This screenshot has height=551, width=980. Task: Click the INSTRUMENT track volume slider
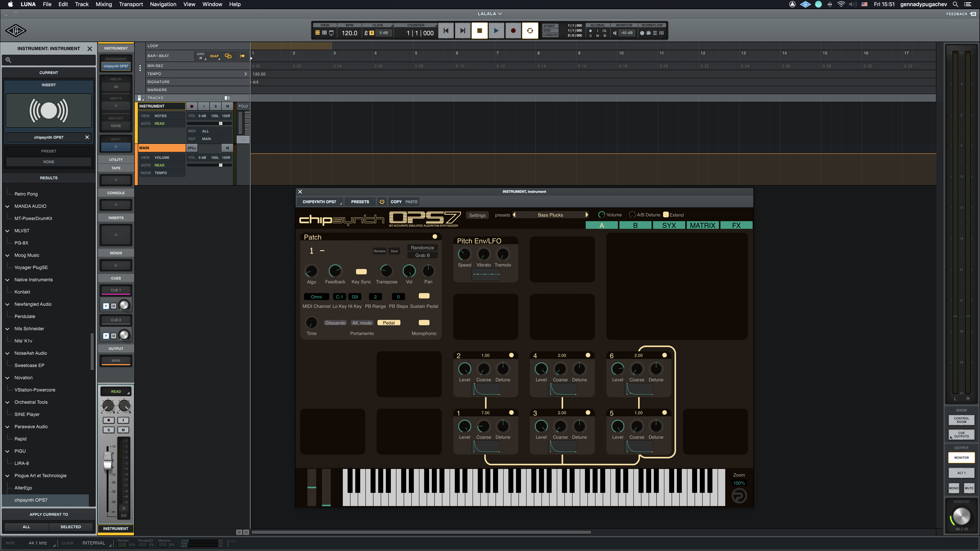(x=210, y=124)
